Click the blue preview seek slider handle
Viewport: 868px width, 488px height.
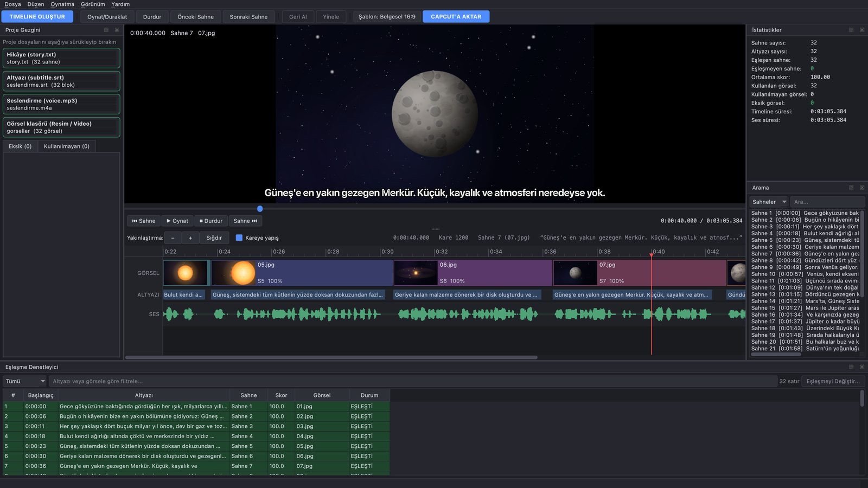pyautogui.click(x=260, y=209)
